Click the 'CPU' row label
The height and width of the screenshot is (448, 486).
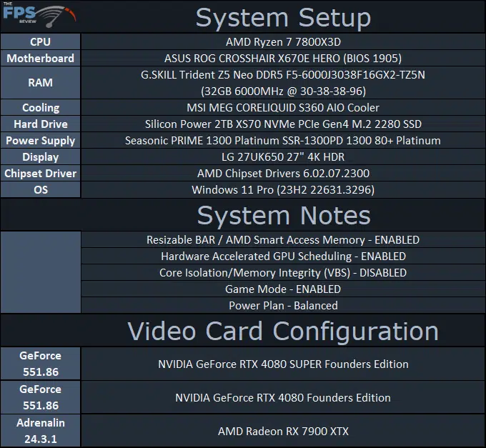tap(40, 42)
